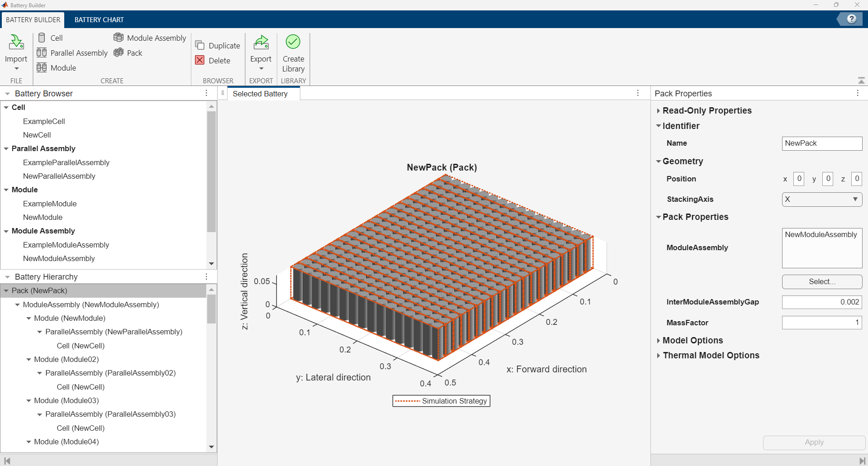This screenshot has width=868, height=466.
Task: Click the Create Library button
Action: point(293,54)
